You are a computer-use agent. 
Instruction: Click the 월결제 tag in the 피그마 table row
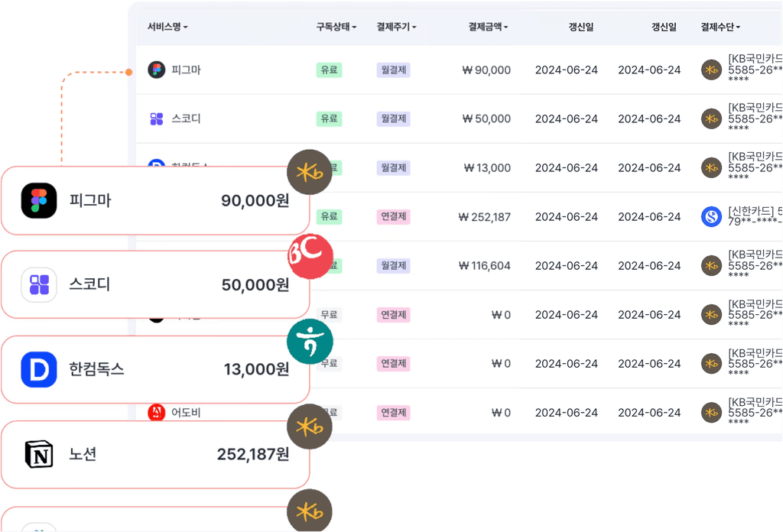394,70
